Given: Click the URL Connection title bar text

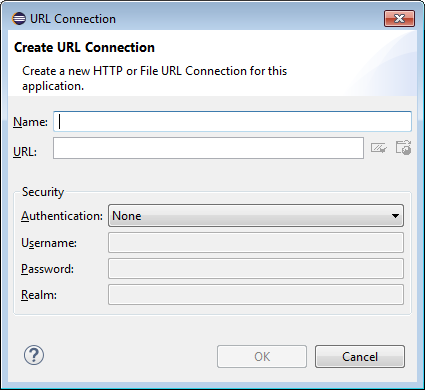Looking at the screenshot, I should click(x=73, y=19).
